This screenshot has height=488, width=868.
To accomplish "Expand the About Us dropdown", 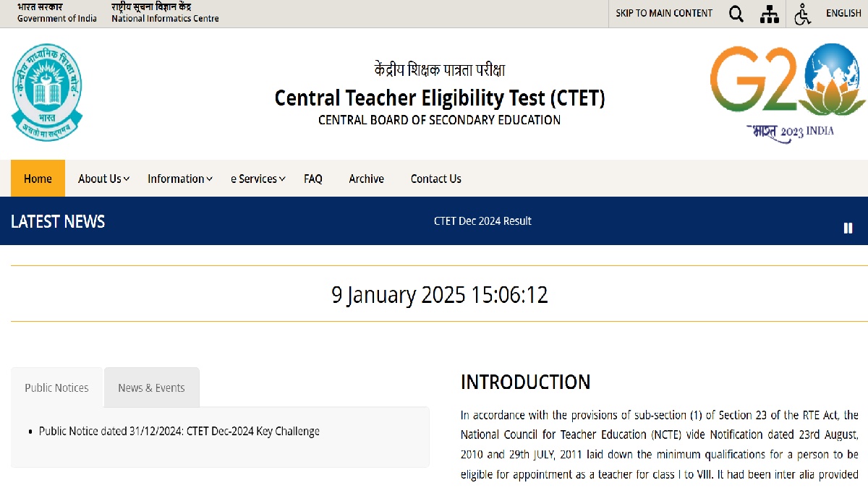I will pyautogui.click(x=103, y=179).
